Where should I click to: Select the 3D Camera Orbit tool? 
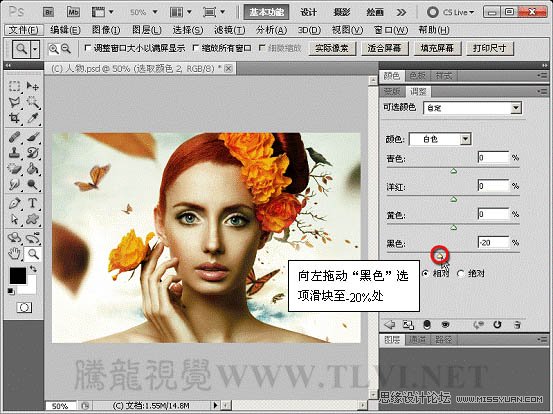tap(32, 238)
